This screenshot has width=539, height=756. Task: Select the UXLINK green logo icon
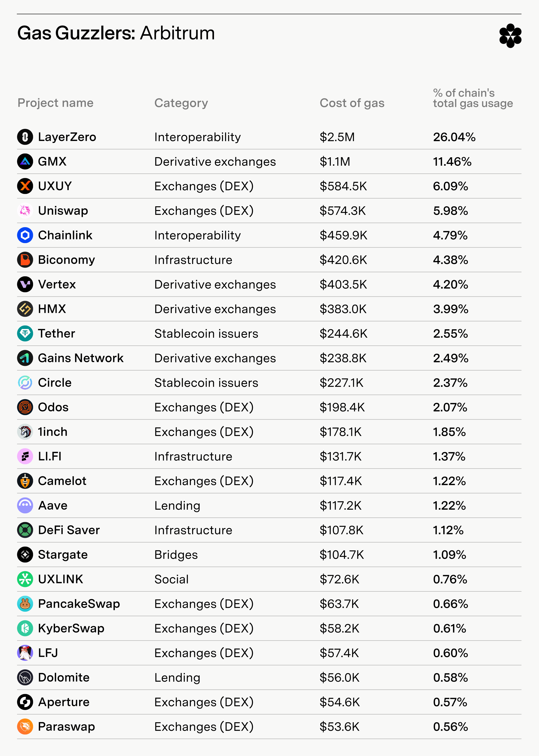pyautogui.click(x=25, y=579)
